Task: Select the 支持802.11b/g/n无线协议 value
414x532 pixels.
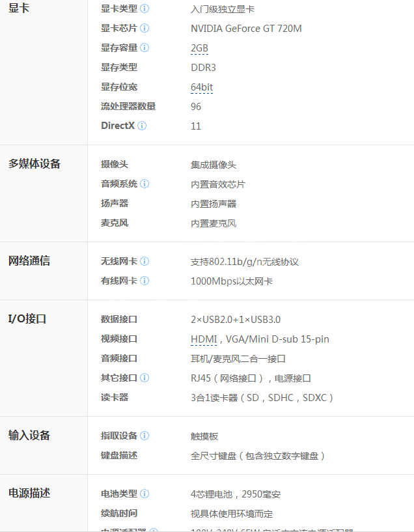Action: [245, 262]
